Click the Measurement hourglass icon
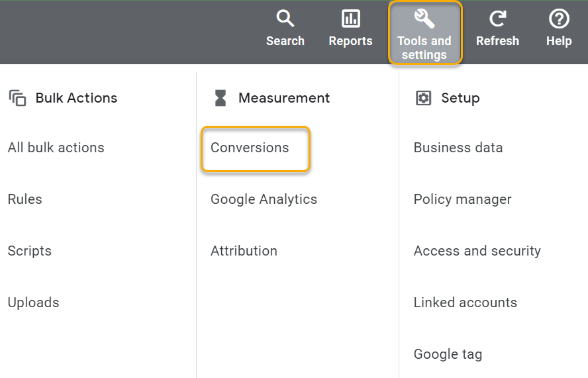Screen dimensions: 588x378 click(220, 98)
